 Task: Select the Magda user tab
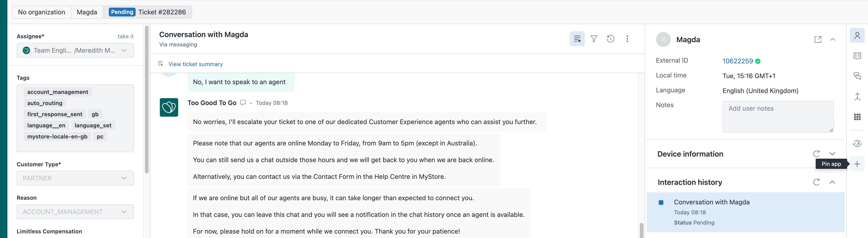[87, 12]
